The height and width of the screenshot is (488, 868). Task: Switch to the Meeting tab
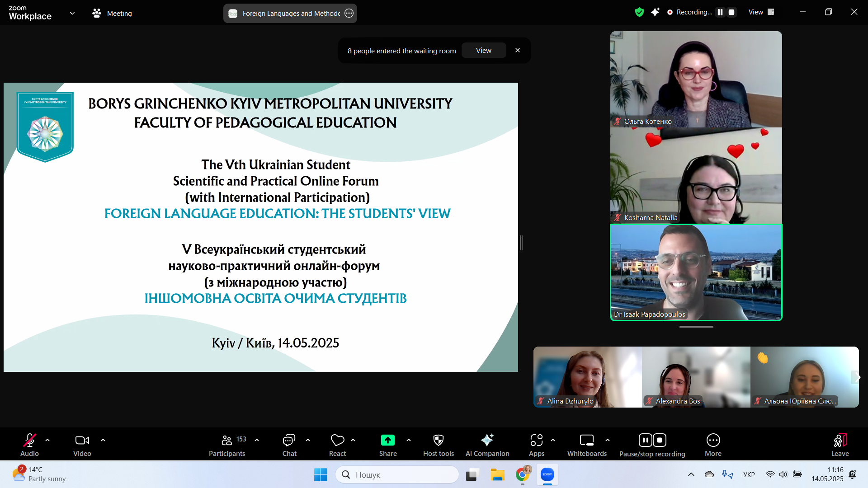click(112, 13)
